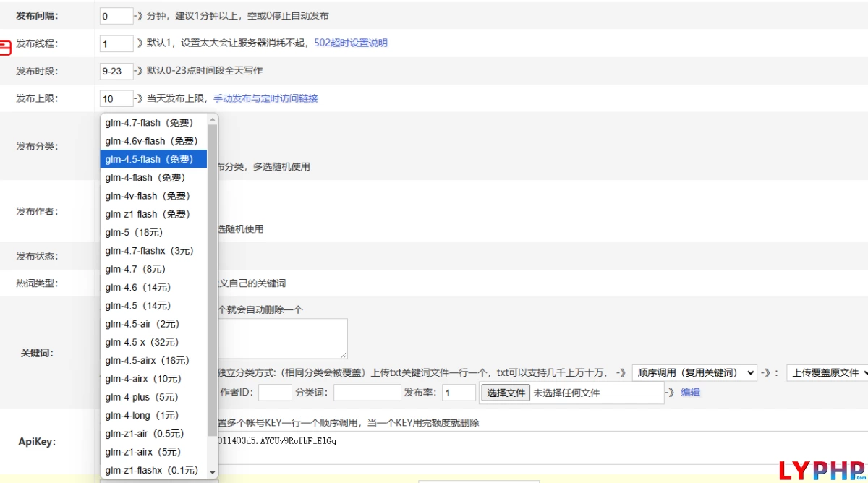The height and width of the screenshot is (483, 868).
Task: Focus the 发布间隔 input field
Action: click(116, 16)
